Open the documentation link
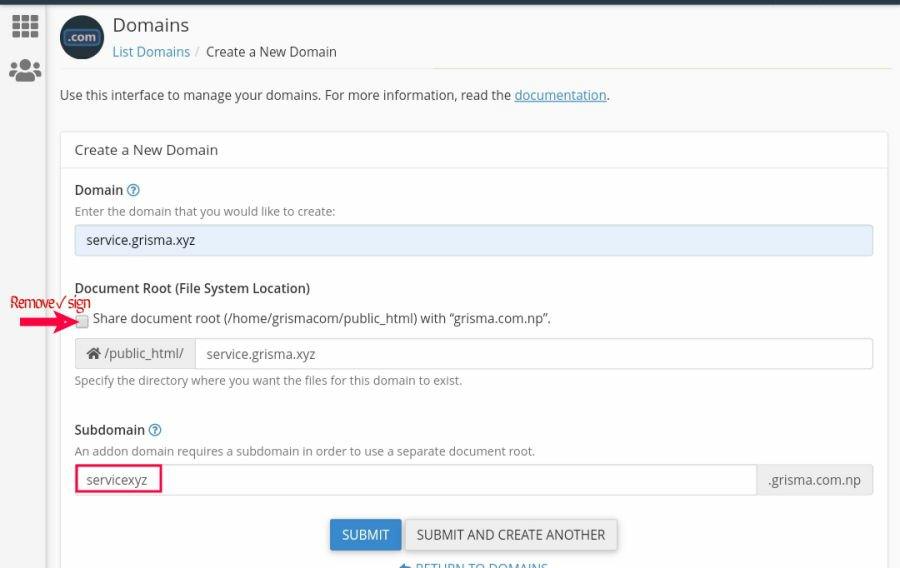Viewport: 900px width, 568px height. (560, 95)
